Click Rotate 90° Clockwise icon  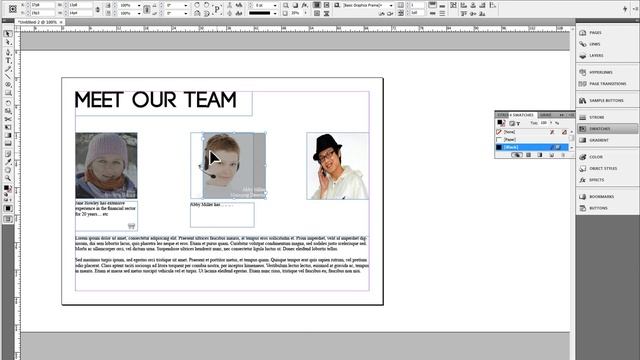click(x=197, y=5)
